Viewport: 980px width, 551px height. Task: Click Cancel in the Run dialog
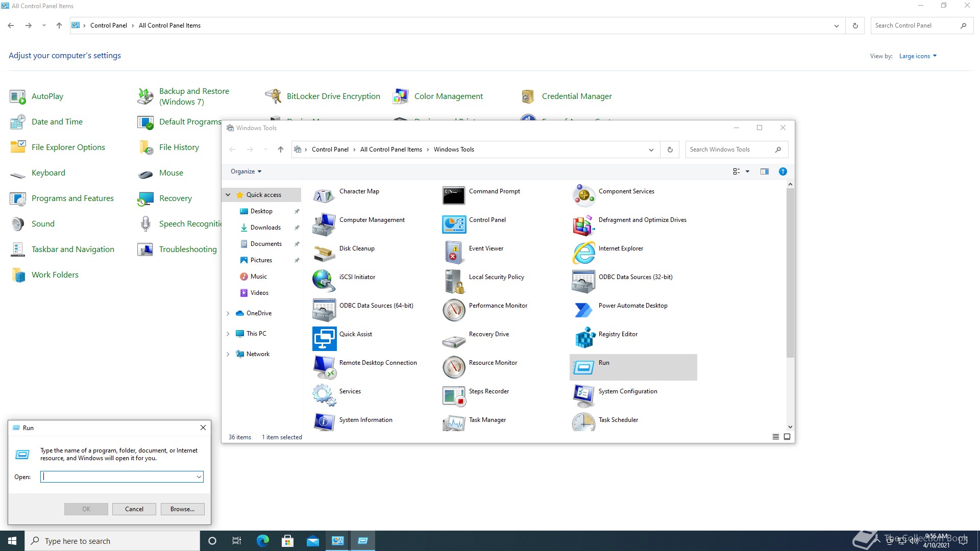point(134,509)
